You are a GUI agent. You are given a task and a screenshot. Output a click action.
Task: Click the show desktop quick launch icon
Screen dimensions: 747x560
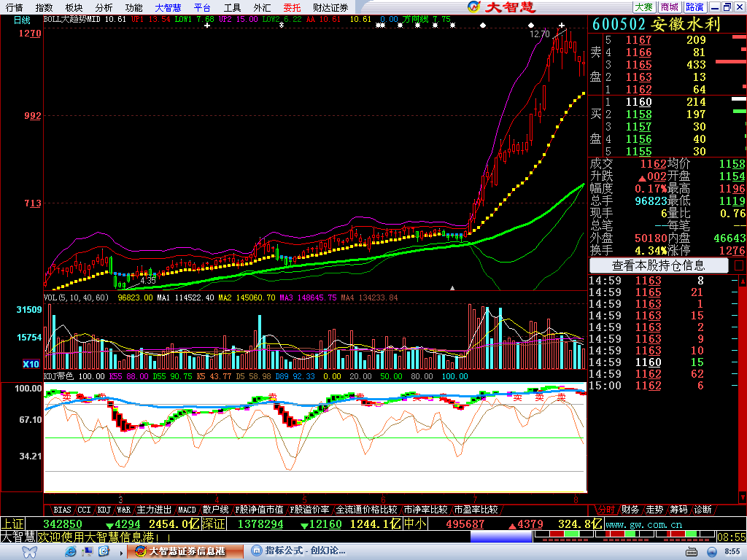point(88,551)
